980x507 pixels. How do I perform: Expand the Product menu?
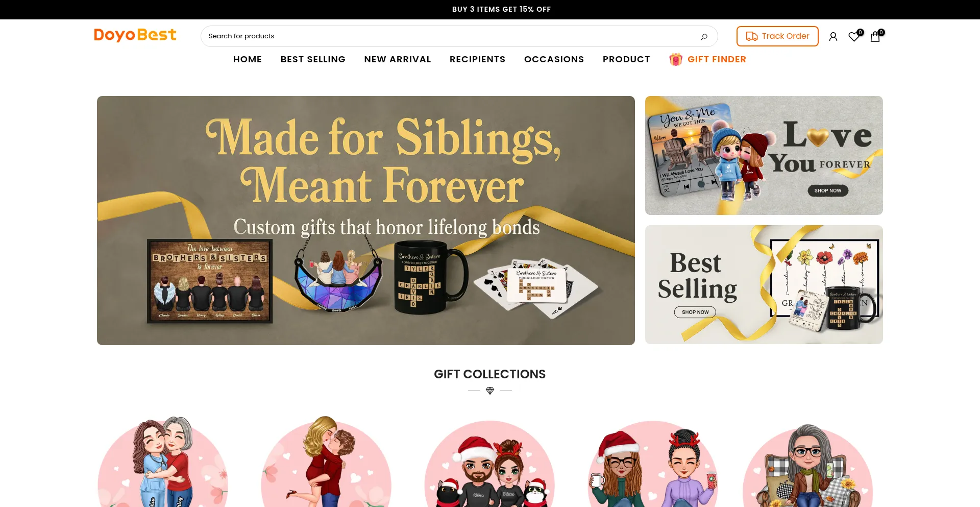pos(626,59)
